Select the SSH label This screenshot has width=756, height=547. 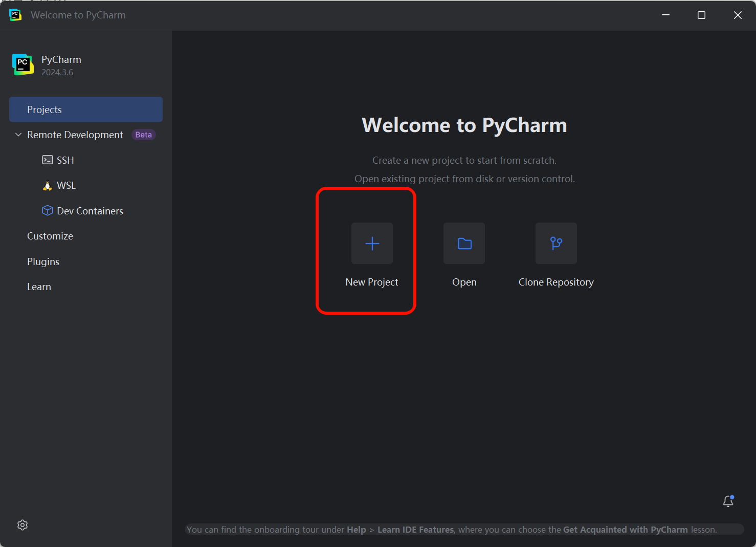65,160
